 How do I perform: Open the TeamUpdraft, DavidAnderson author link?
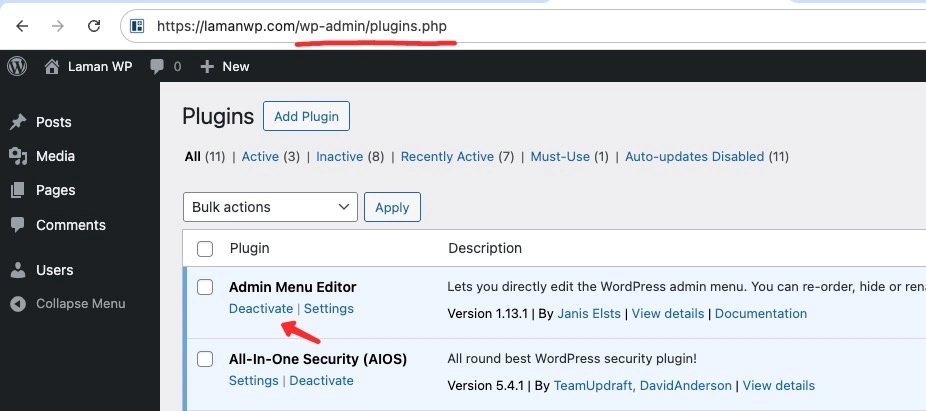point(643,386)
